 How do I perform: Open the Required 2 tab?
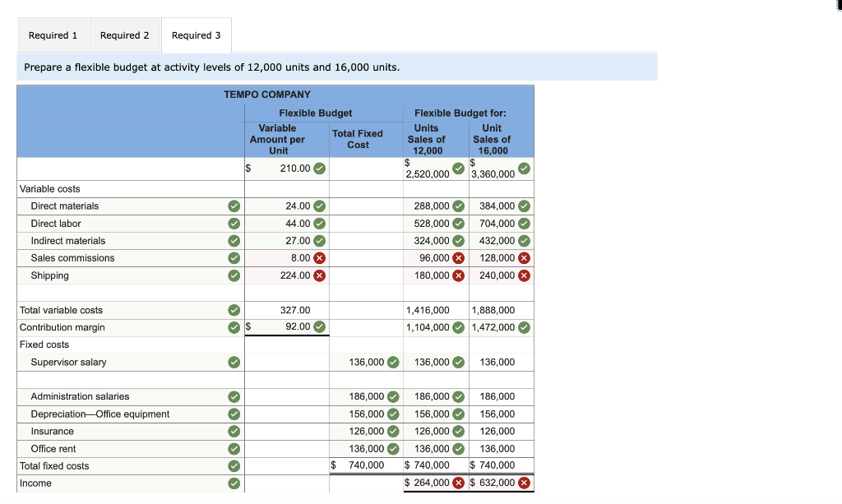pyautogui.click(x=125, y=35)
